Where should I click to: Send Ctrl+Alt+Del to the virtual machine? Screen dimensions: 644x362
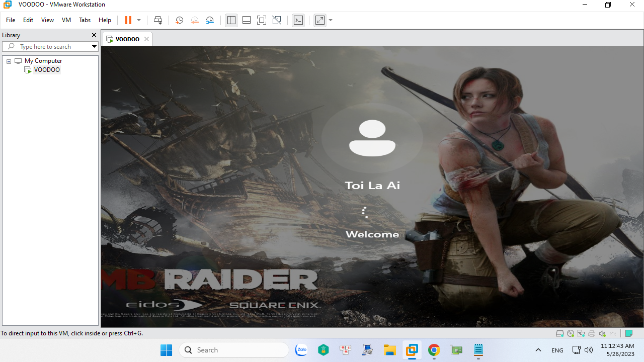point(158,20)
